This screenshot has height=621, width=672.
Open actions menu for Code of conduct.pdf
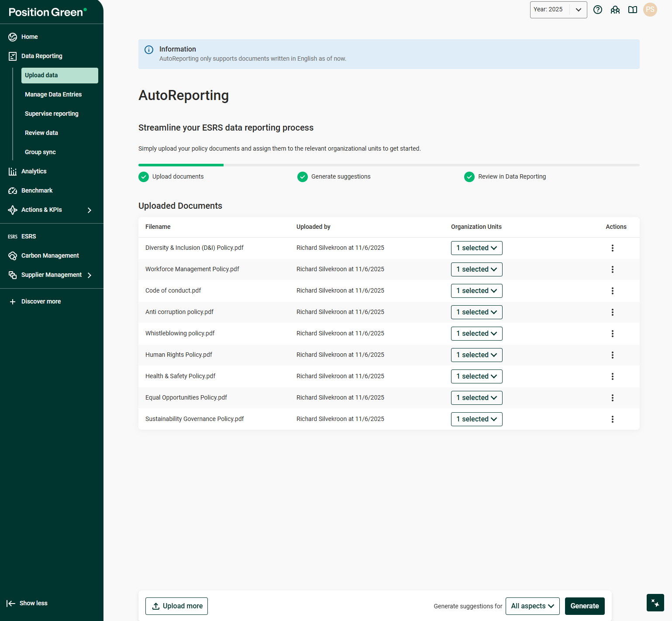coord(613,291)
